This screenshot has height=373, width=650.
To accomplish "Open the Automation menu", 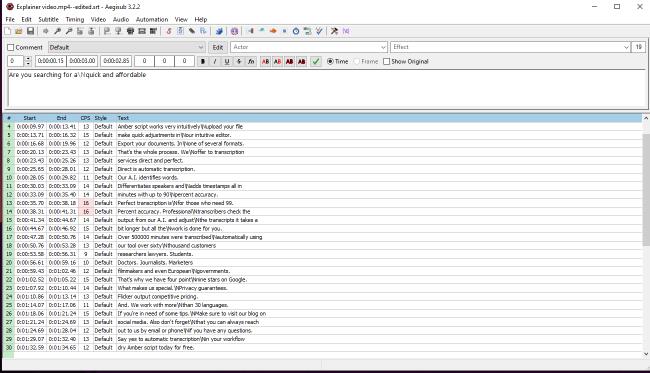I will [x=152, y=19].
